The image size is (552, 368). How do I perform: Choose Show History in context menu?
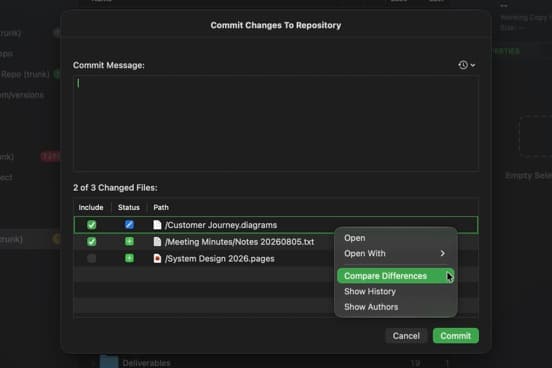(x=395, y=292)
